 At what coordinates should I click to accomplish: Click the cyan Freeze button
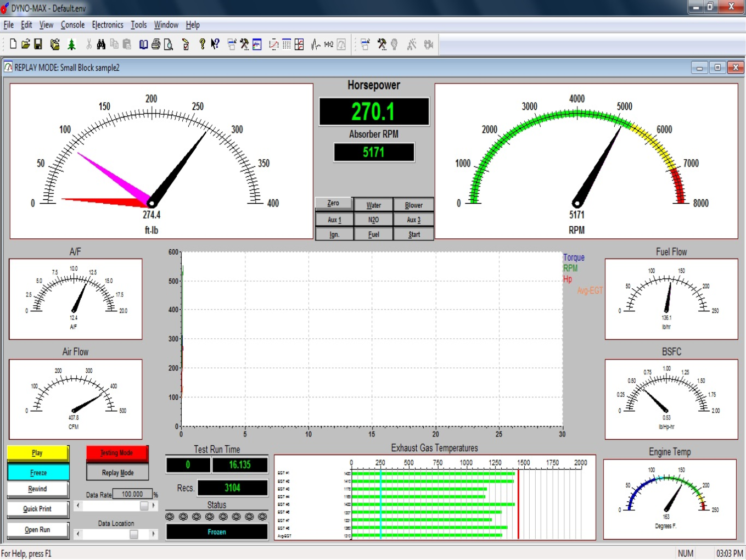(38, 473)
